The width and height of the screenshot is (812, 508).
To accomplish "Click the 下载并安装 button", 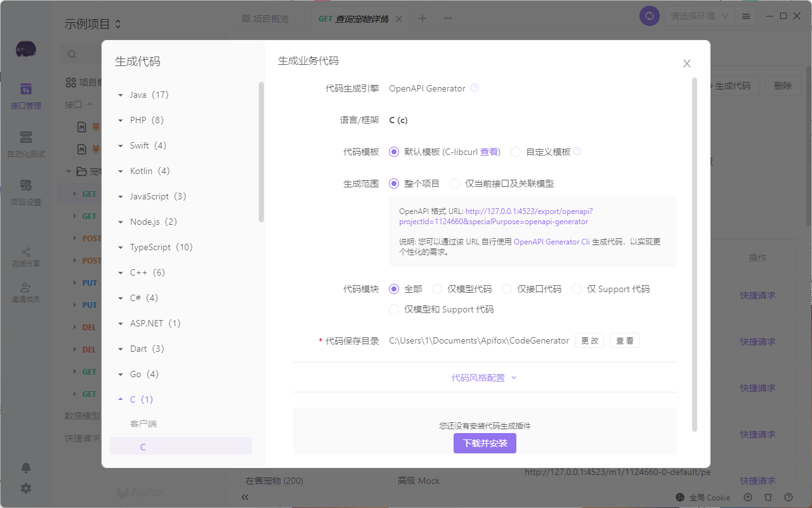I will tap(485, 443).
